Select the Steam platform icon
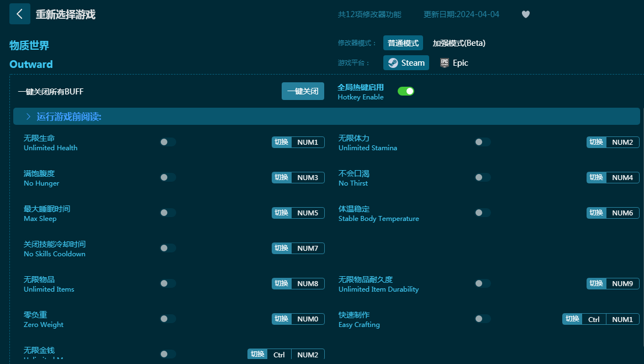 click(393, 63)
